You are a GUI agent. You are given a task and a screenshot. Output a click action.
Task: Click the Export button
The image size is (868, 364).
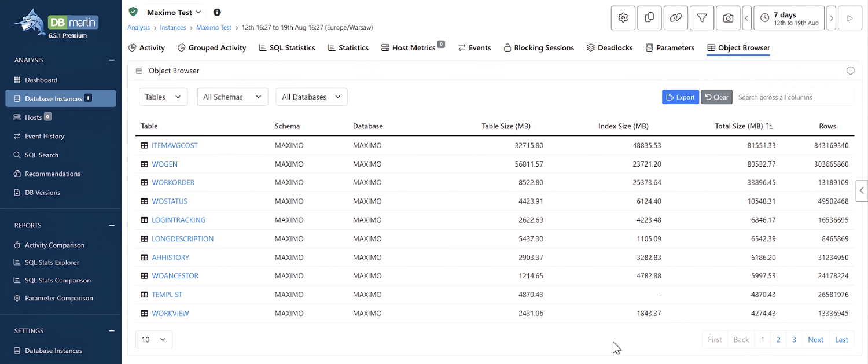pos(681,97)
